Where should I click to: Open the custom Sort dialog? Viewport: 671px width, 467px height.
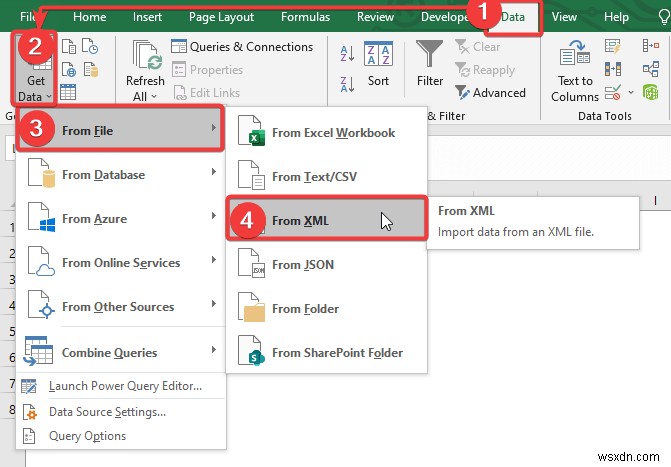(x=378, y=64)
